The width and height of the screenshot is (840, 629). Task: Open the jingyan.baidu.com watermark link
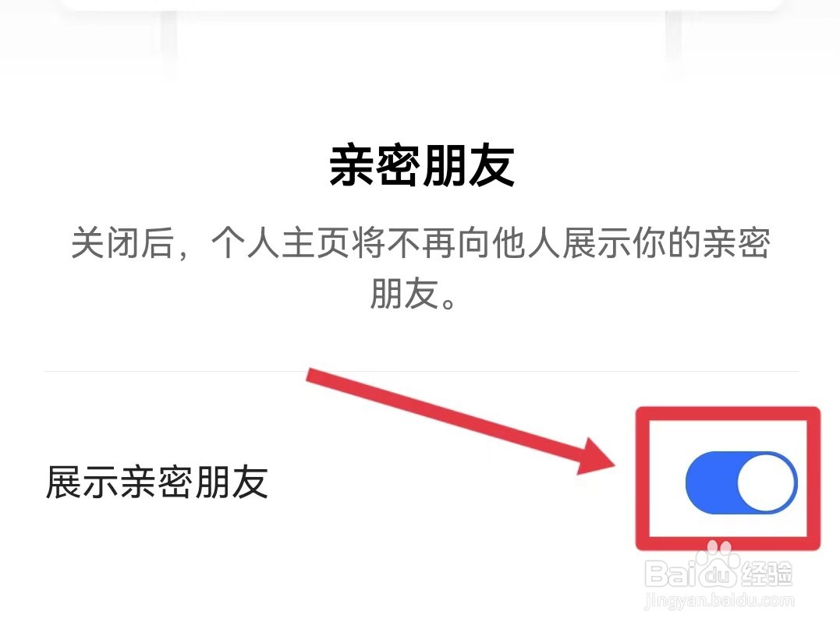tap(720, 600)
